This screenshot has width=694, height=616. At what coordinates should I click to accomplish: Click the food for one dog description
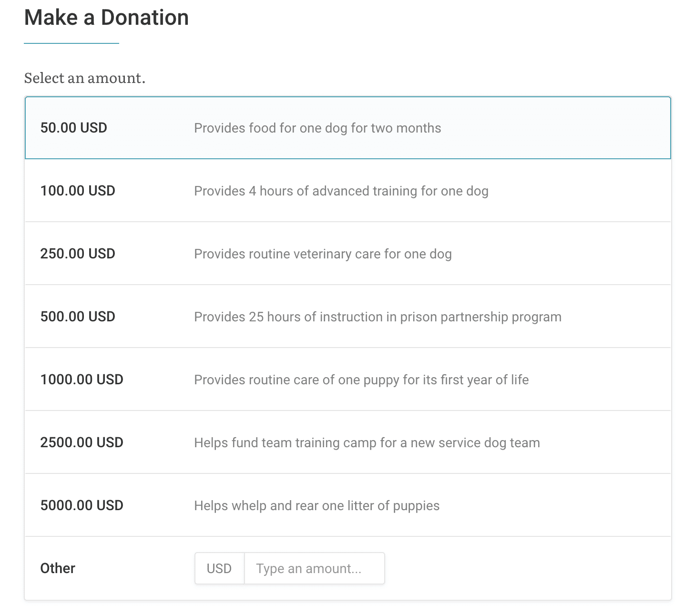coord(317,128)
